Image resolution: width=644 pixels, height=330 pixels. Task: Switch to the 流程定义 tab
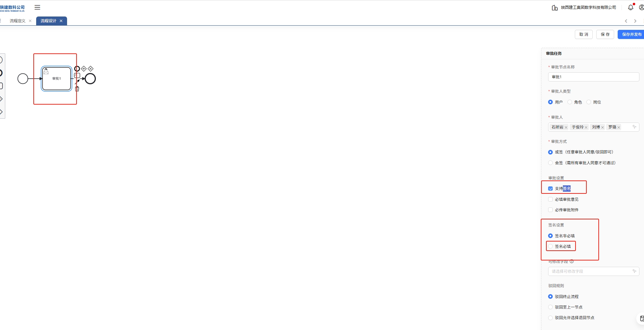point(18,21)
